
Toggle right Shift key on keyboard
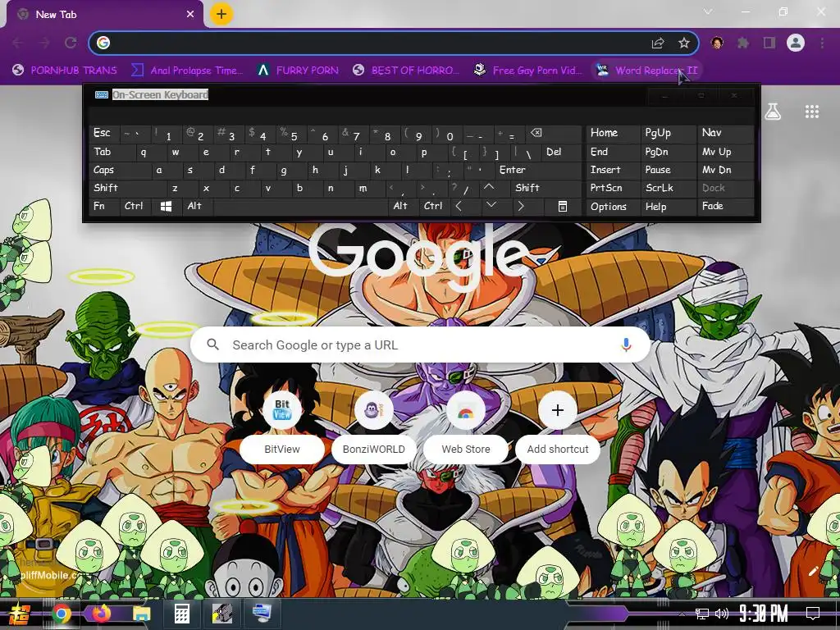(x=546, y=188)
